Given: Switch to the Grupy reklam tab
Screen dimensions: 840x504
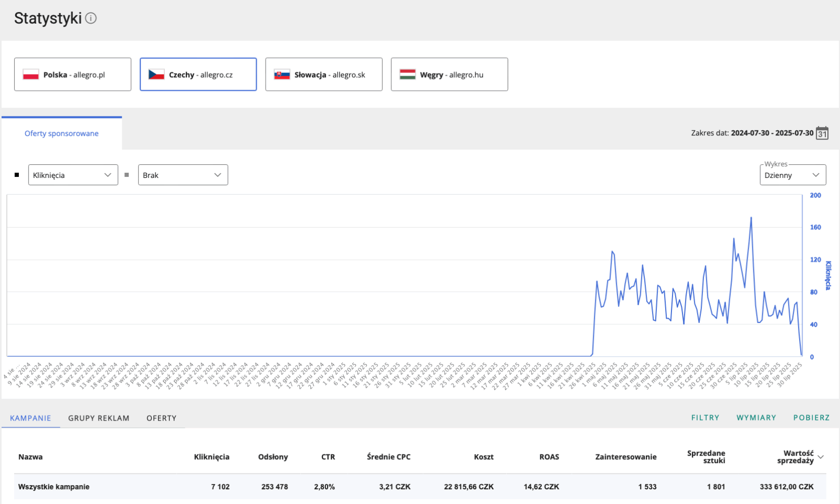Looking at the screenshot, I should pos(99,418).
